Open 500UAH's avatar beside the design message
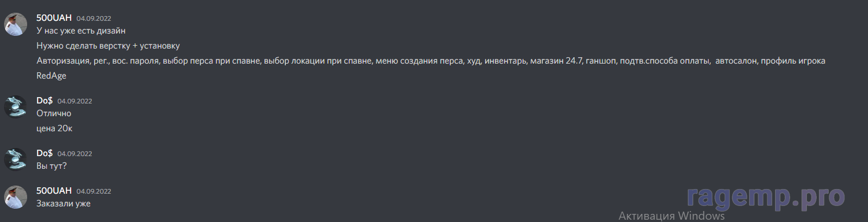This screenshot has width=868, height=222. pyautogui.click(x=15, y=24)
